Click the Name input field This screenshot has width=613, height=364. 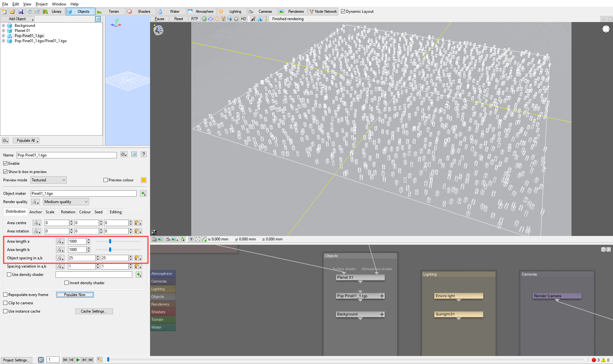[67, 155]
